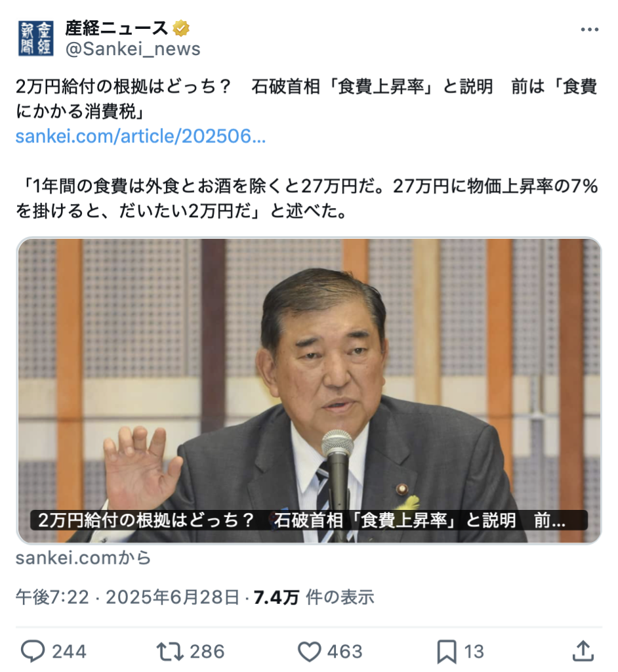Open the 産経ニュース account name

[x=117, y=28]
